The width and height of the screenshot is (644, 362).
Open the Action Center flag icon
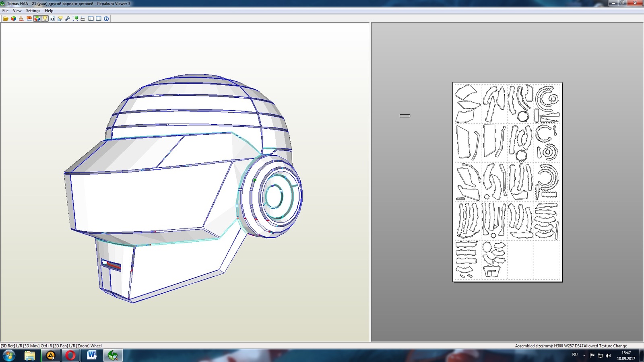pyautogui.click(x=592, y=356)
